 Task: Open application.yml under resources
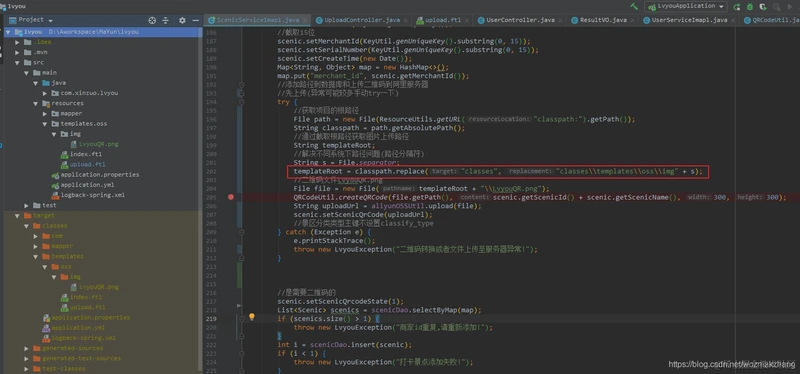pos(82,185)
